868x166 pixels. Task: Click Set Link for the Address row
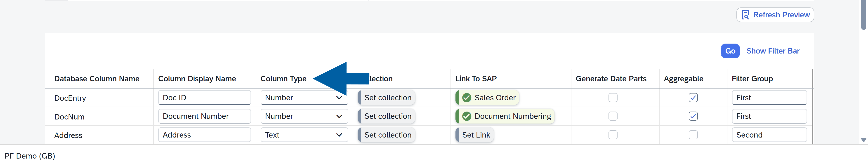476,135
